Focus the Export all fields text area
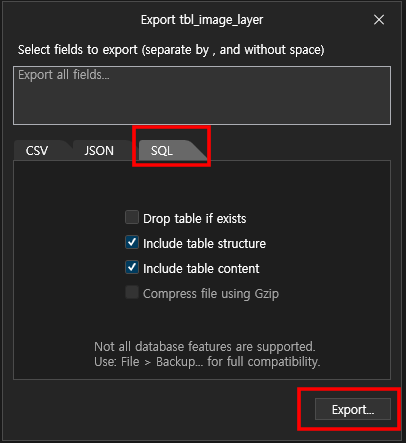This screenshot has width=406, height=443. click(202, 95)
